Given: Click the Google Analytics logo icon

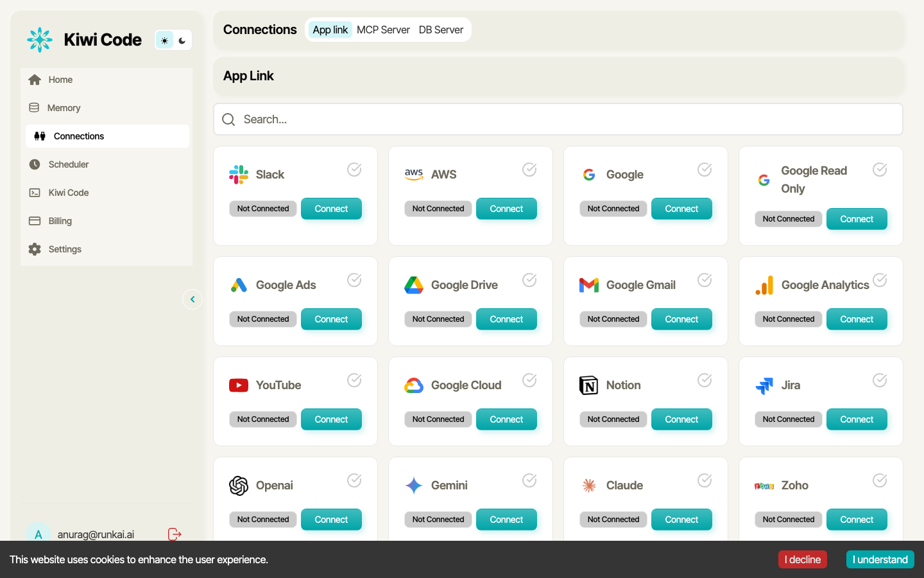Looking at the screenshot, I should click(764, 285).
